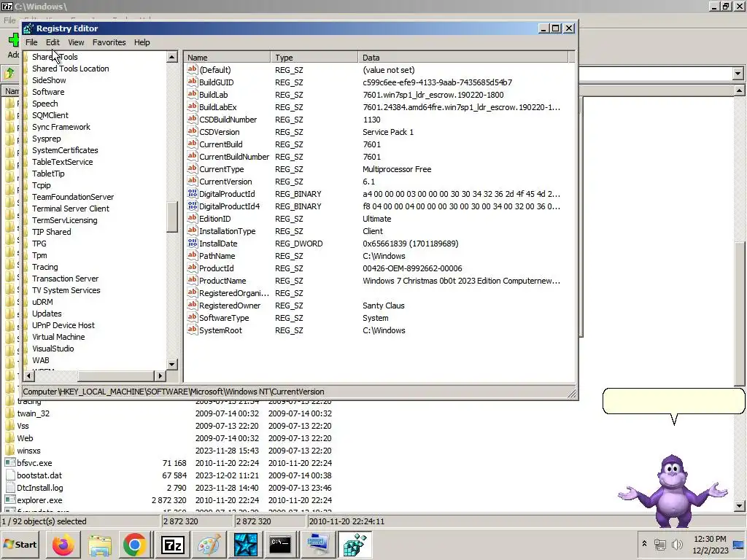
Task: Click the Name column header in Registry Editor
Action: pyautogui.click(x=228, y=58)
